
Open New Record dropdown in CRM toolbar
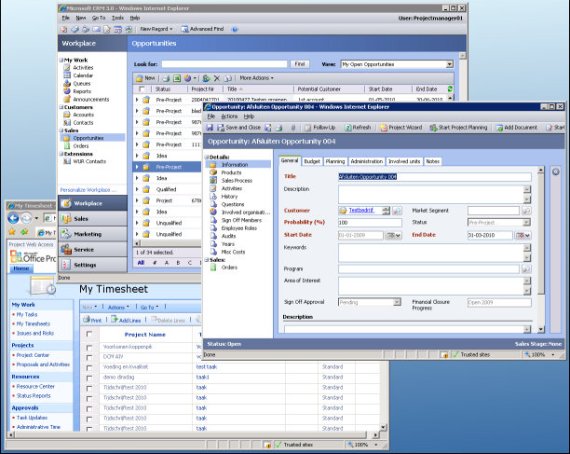click(x=156, y=29)
